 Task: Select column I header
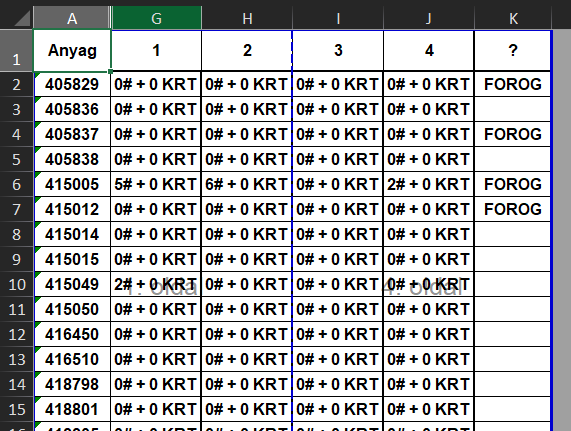[x=338, y=18]
